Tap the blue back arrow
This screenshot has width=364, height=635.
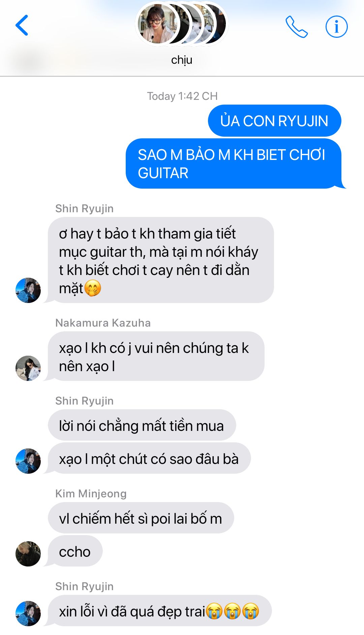point(22,25)
